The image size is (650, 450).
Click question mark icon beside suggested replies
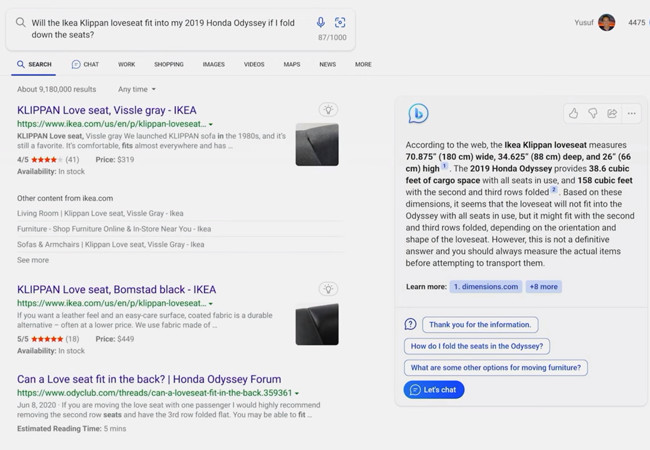click(410, 324)
